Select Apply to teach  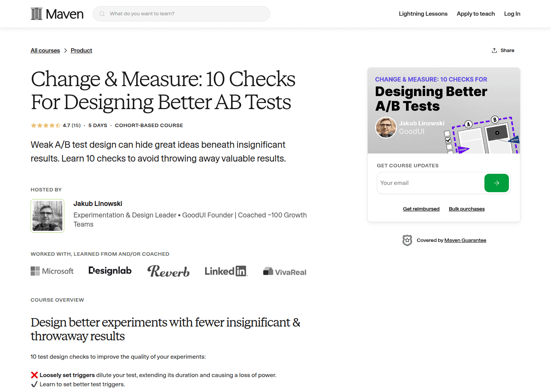[x=476, y=13]
